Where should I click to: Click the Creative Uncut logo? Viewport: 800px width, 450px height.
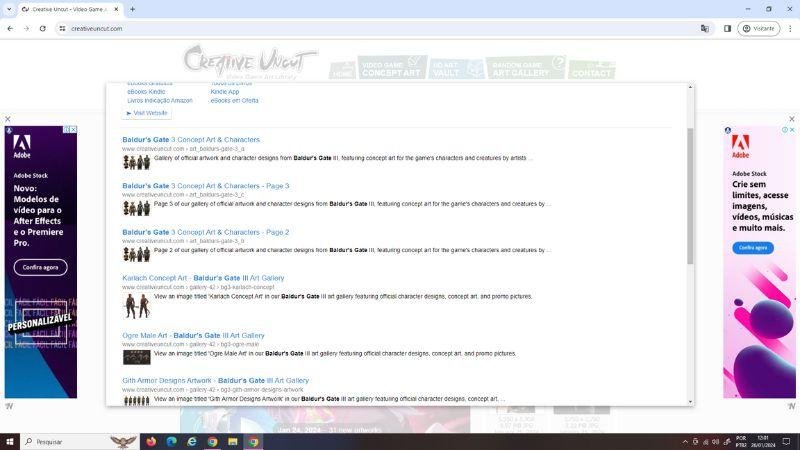(x=250, y=61)
